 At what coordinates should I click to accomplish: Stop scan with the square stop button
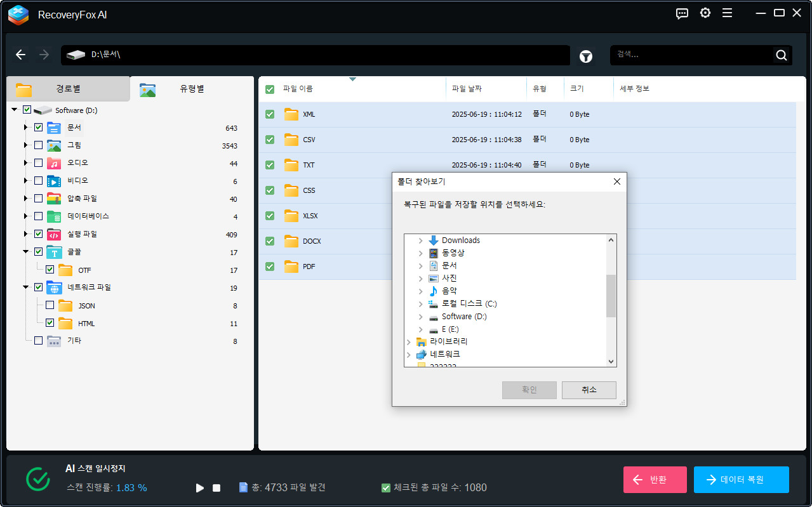click(216, 488)
